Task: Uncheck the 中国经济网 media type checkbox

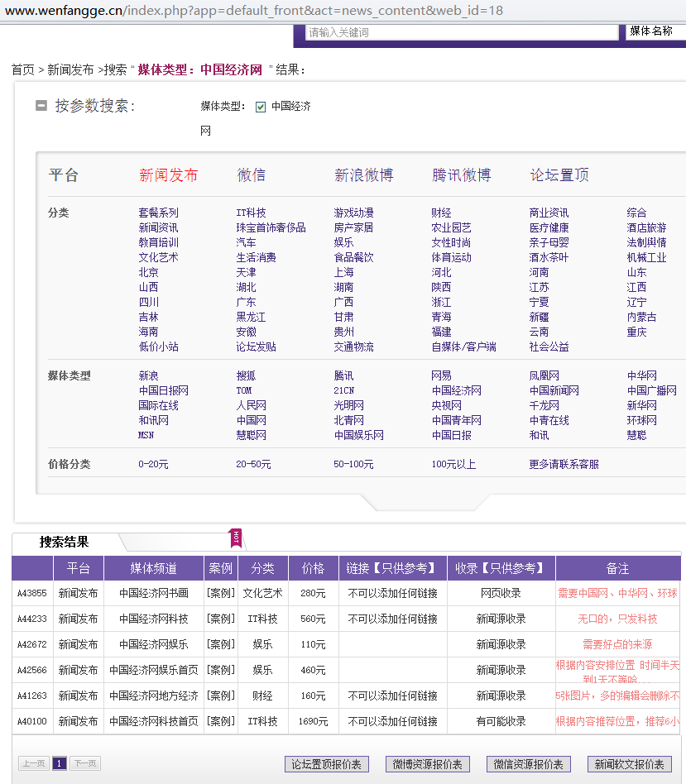Action: click(261, 107)
